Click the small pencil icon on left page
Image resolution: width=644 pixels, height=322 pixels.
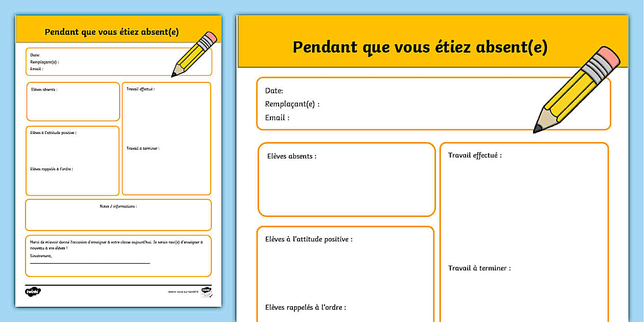[x=194, y=54]
